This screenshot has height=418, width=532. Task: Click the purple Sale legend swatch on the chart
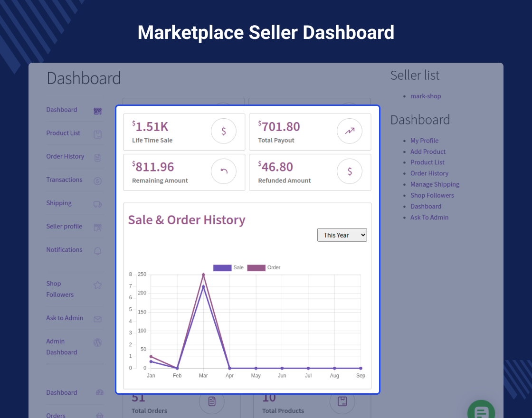coord(222,267)
